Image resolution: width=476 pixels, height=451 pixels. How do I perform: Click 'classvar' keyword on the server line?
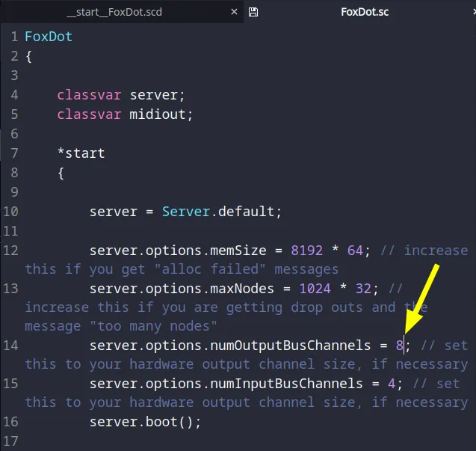(x=89, y=95)
